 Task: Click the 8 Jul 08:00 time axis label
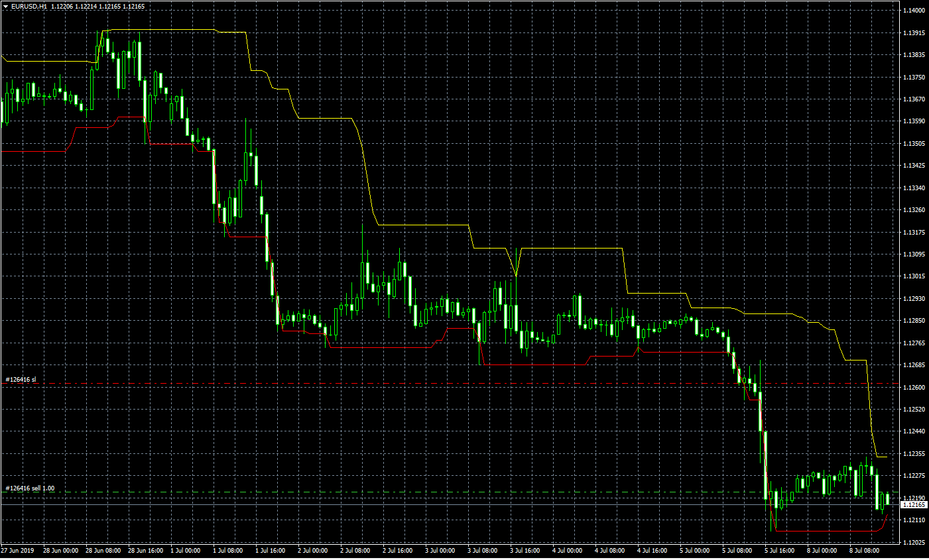tap(864, 551)
